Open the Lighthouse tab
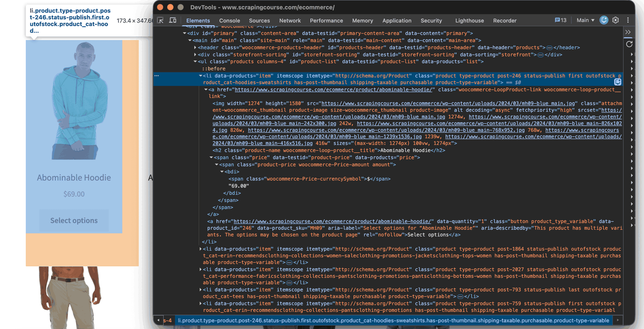The width and height of the screenshot is (644, 329). click(x=470, y=21)
